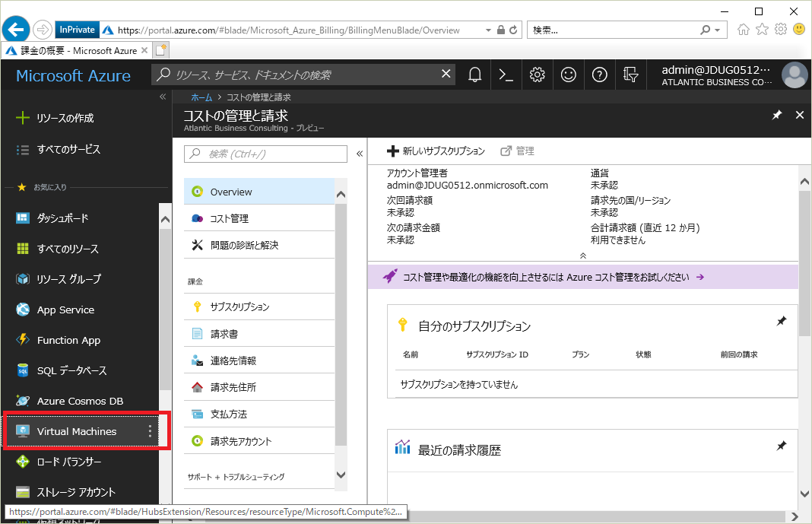Send feedback via the smiley icon in Azure header

tap(568, 75)
